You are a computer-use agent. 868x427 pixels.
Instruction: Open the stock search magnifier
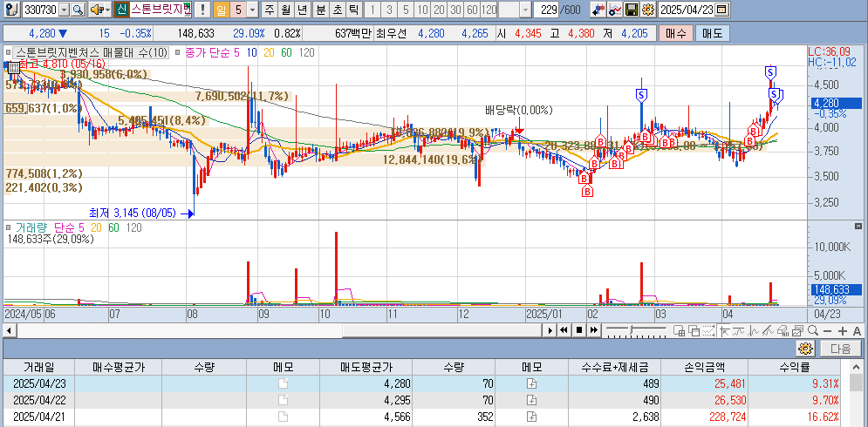pyautogui.click(x=79, y=10)
